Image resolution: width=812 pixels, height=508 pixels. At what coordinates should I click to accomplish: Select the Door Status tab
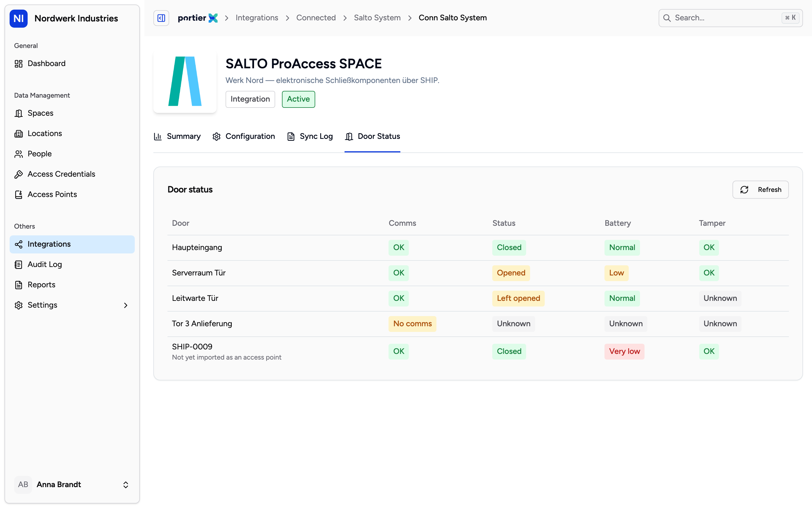[x=372, y=136]
